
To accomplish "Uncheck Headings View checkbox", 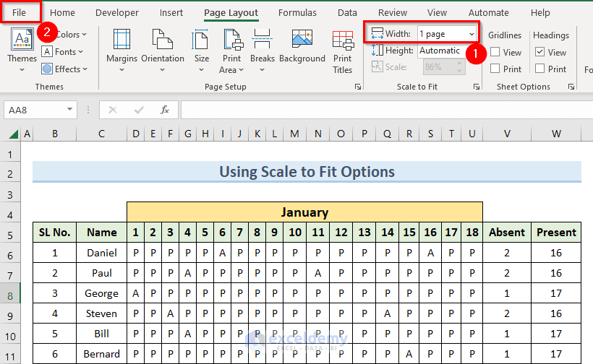I will point(540,52).
